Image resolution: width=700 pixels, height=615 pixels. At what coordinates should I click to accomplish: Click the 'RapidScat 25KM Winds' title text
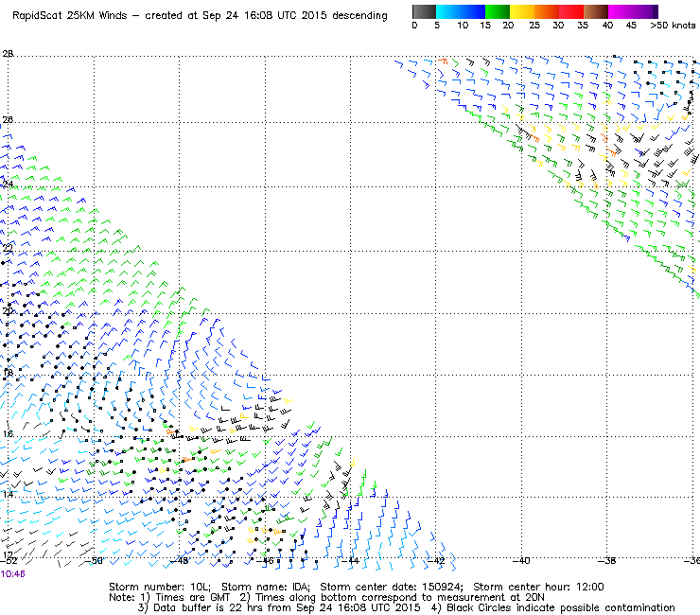pyautogui.click(x=70, y=16)
